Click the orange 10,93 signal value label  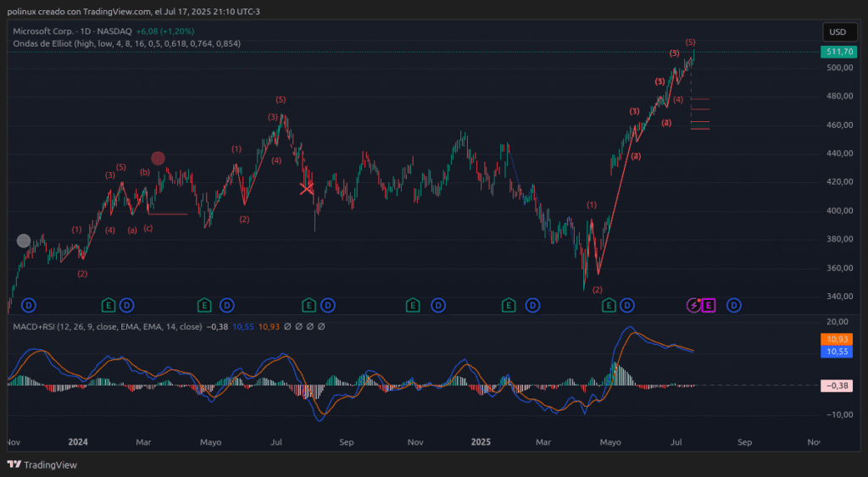coord(837,339)
